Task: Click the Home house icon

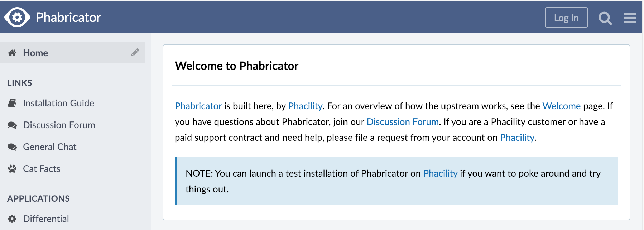Action: click(12, 53)
